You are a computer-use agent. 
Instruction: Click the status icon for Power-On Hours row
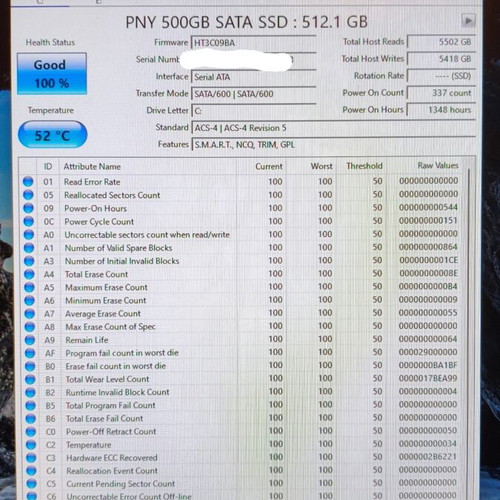tap(29, 208)
